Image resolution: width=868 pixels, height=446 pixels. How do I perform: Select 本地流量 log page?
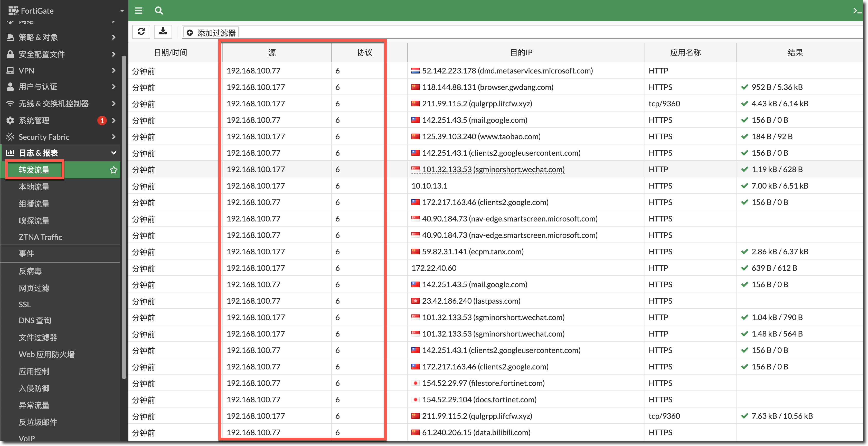34,187
